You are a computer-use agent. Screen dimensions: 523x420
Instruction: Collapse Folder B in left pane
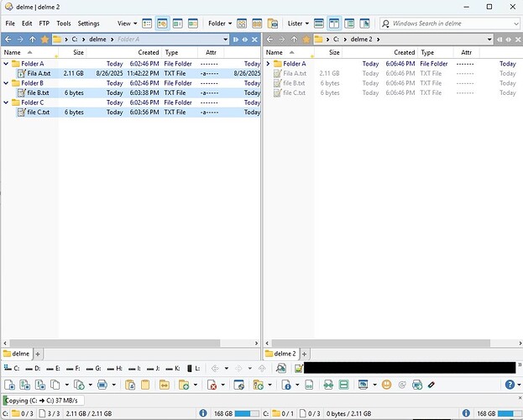(x=6, y=83)
